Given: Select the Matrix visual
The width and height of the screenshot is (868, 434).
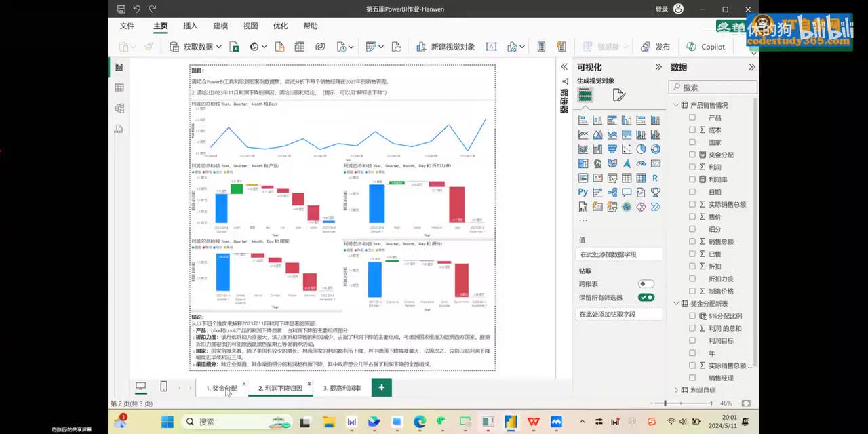Looking at the screenshot, I should [x=641, y=178].
